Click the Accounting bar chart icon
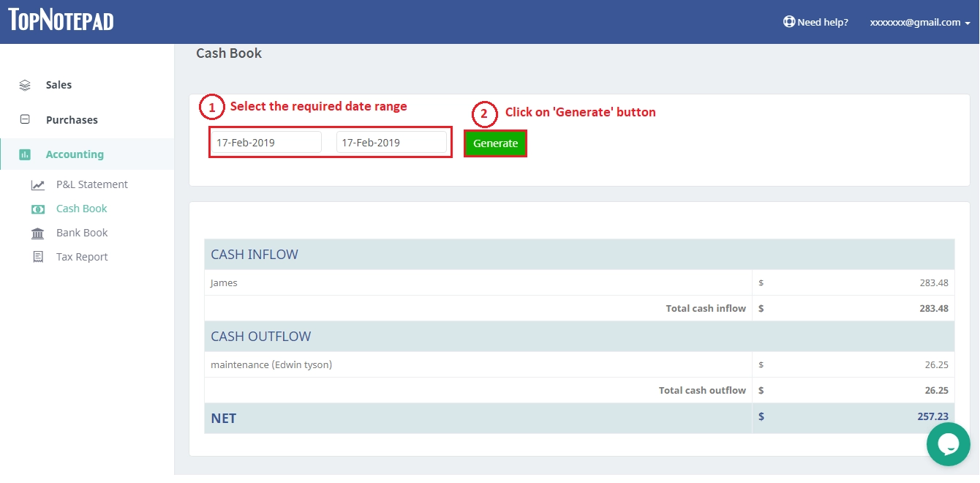Screen dimensions: 980x483 [x=25, y=154]
